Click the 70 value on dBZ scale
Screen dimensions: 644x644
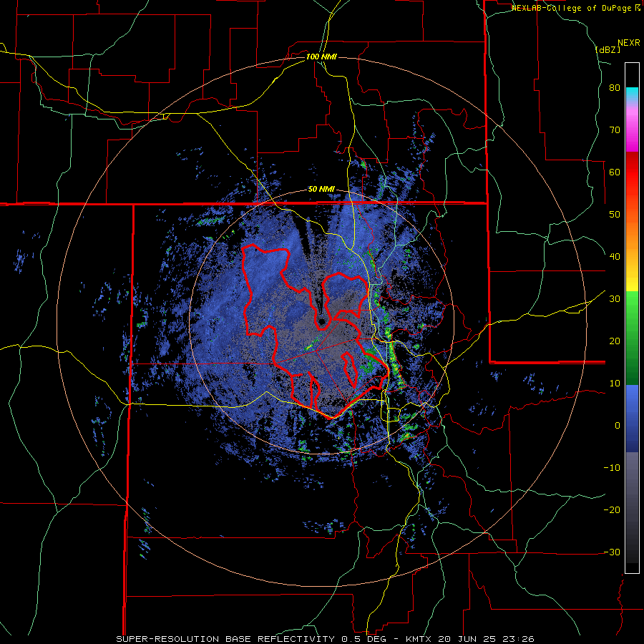(615, 130)
